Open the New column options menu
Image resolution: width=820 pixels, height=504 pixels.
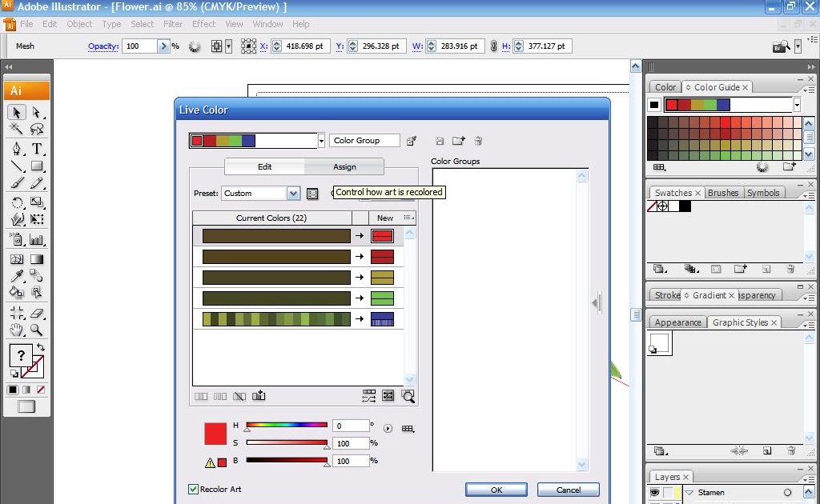pos(409,218)
